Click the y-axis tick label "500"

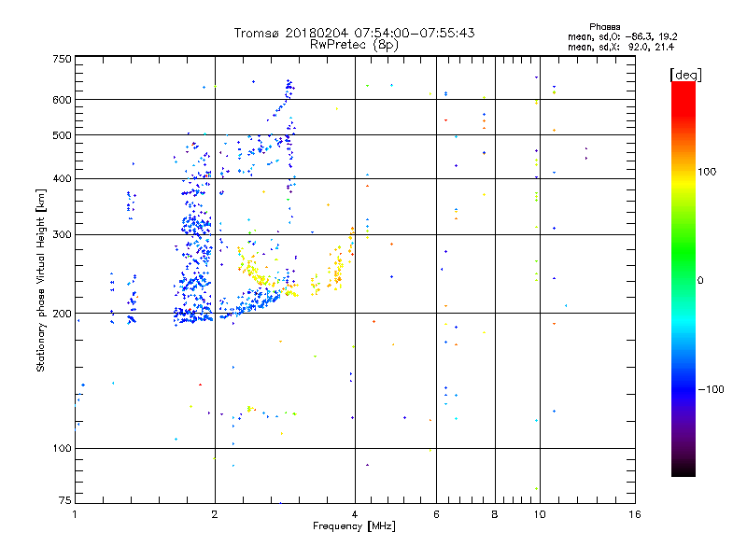(x=62, y=135)
